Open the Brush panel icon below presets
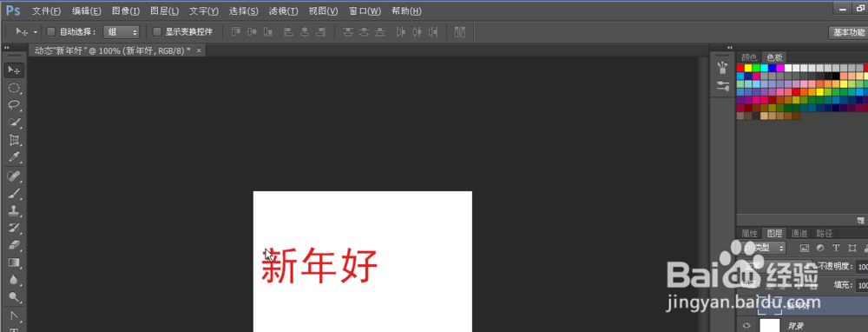This screenshot has height=332, width=868. (x=722, y=86)
